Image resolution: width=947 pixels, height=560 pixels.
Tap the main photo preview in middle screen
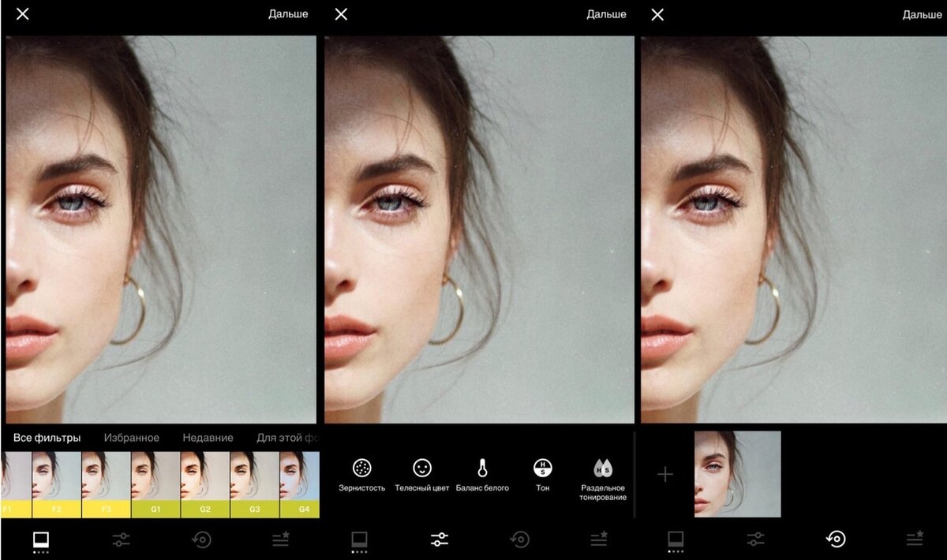tap(479, 230)
